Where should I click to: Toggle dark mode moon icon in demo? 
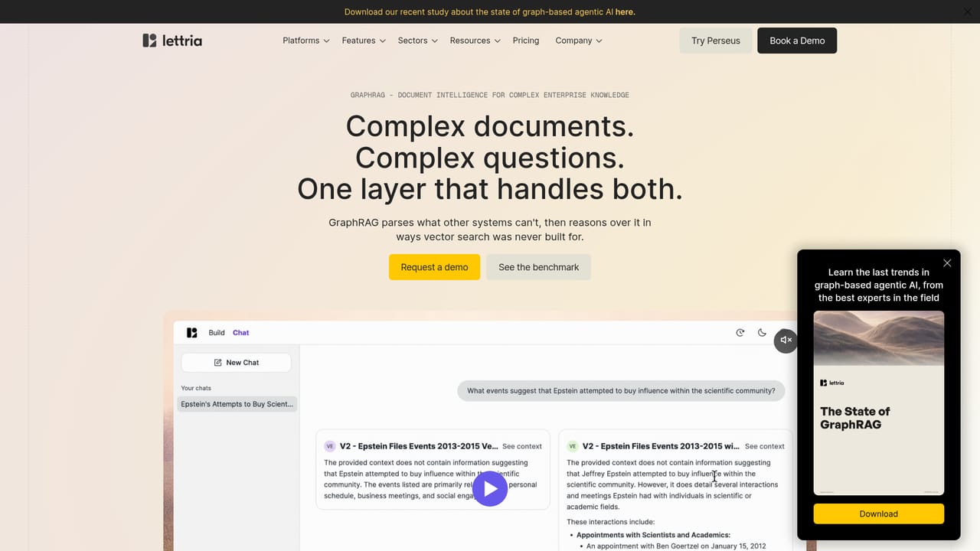(x=762, y=333)
